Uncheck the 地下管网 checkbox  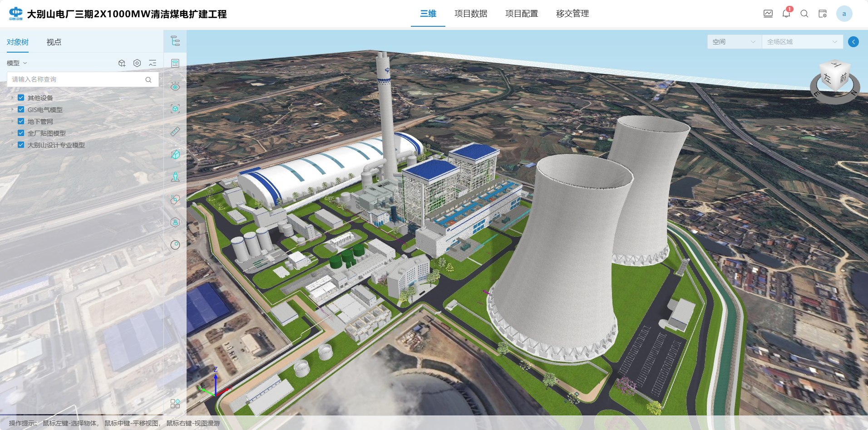21,121
